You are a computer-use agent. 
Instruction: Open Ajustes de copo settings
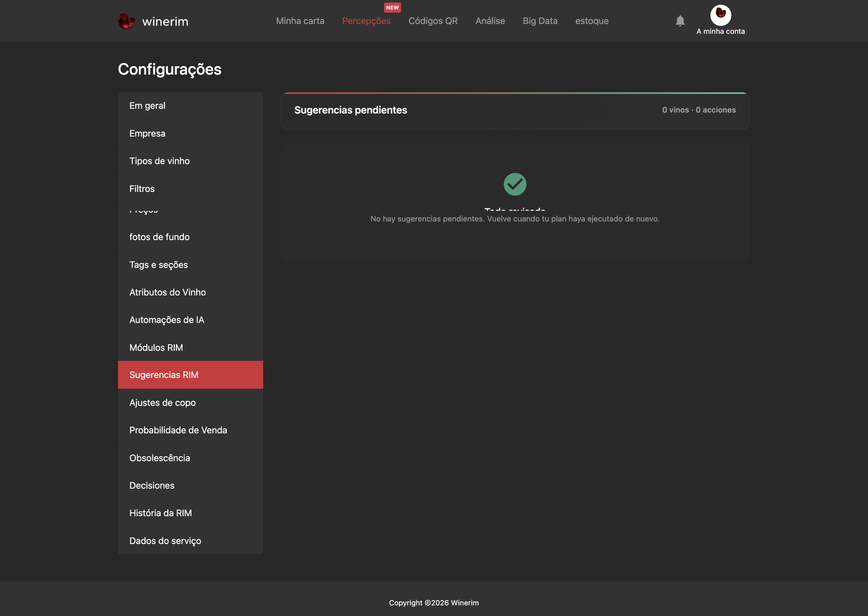click(x=190, y=403)
